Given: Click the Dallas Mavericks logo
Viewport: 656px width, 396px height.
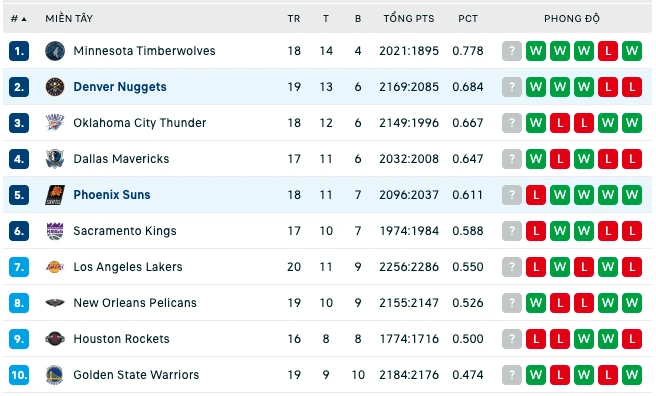Looking at the screenshot, I should (55, 159).
